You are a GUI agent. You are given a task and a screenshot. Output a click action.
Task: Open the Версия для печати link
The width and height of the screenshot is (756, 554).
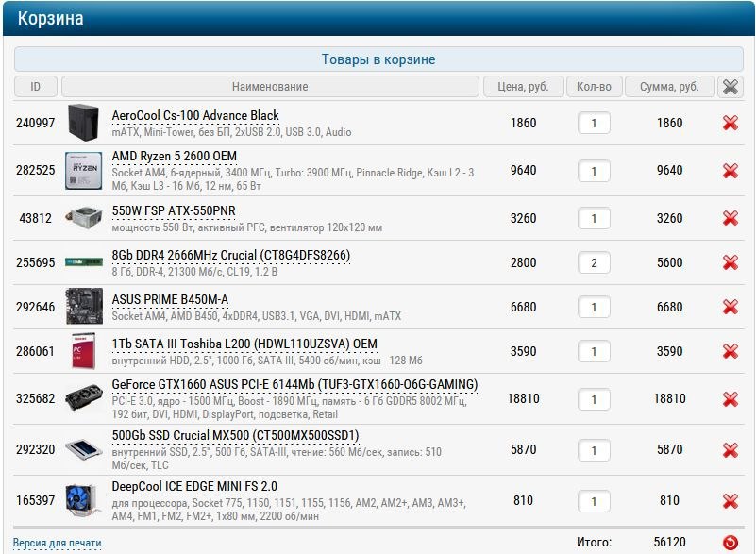[x=57, y=543]
